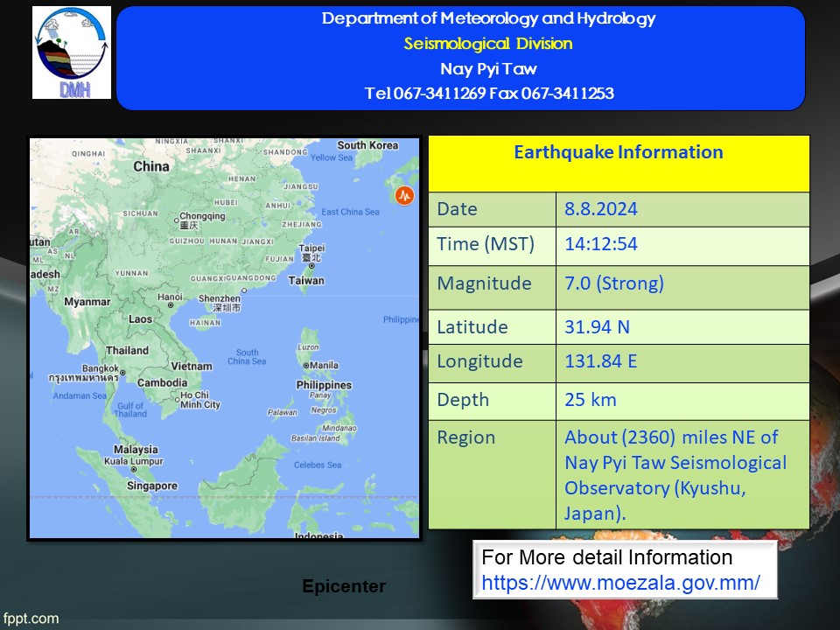This screenshot has height=630, width=840.
Task: Click the 'Celebes Sea' map label
Action: [318, 465]
